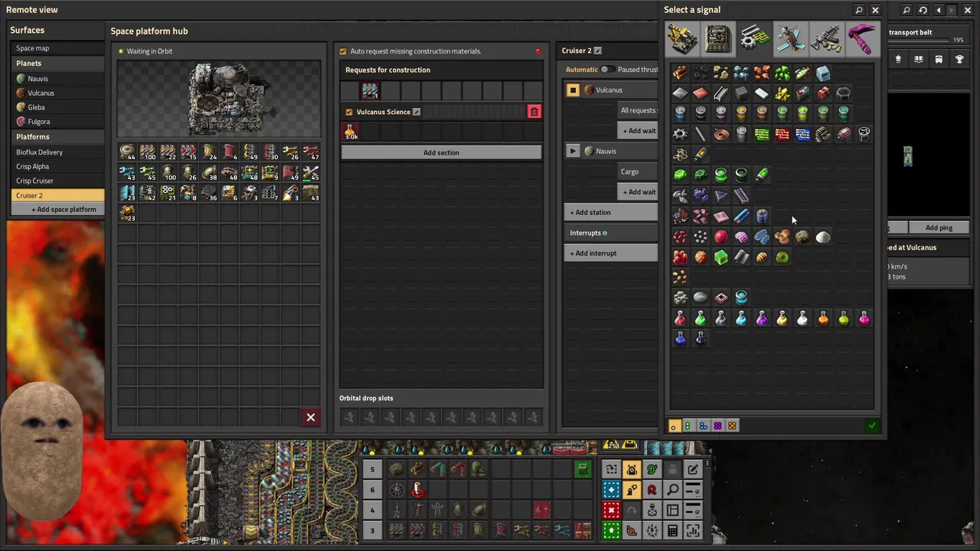Select the coal signal
The image size is (980, 551).
click(x=701, y=73)
